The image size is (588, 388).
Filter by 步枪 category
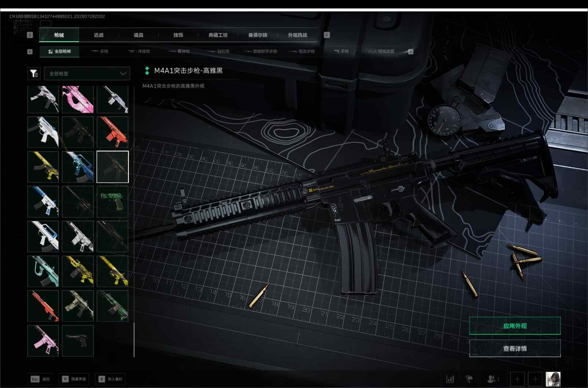pos(99,51)
